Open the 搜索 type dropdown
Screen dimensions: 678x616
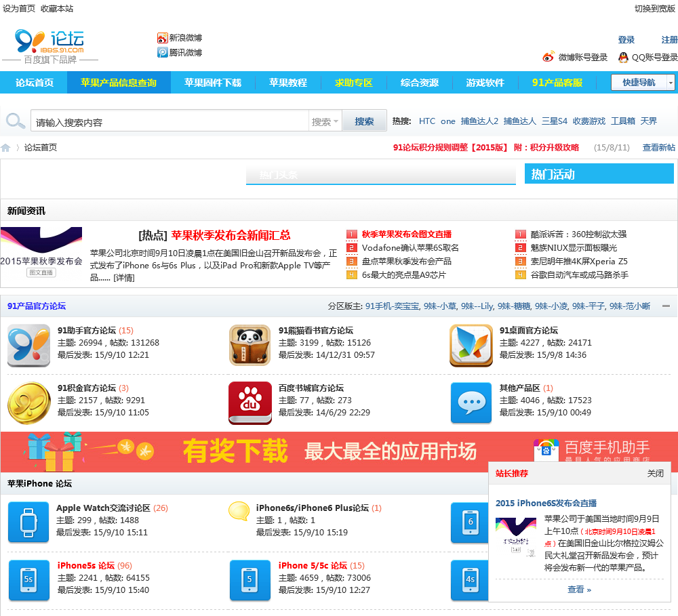click(325, 122)
